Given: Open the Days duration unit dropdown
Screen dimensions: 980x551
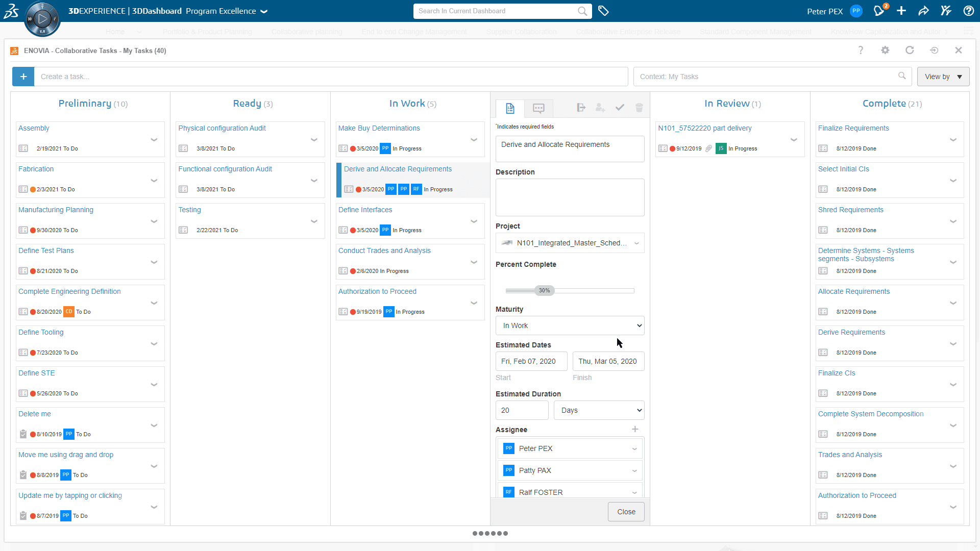Looking at the screenshot, I should pos(599,410).
